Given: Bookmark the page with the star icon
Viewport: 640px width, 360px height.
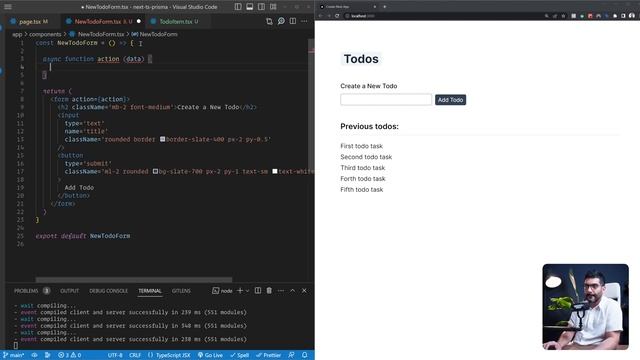Looking at the screenshot, I should 563,16.
